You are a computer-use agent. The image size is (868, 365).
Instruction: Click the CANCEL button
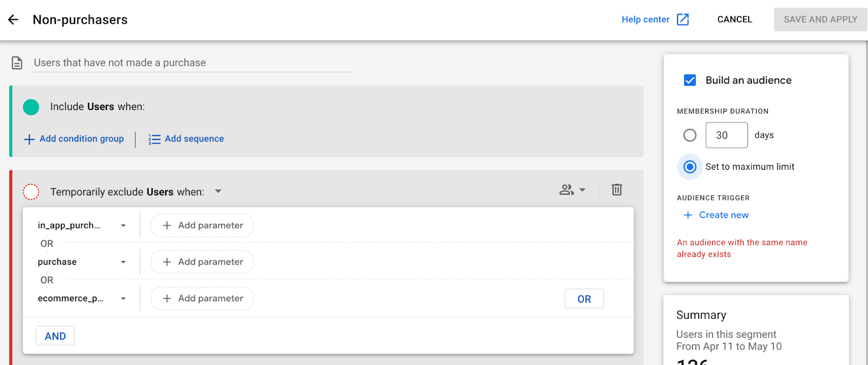click(x=735, y=20)
